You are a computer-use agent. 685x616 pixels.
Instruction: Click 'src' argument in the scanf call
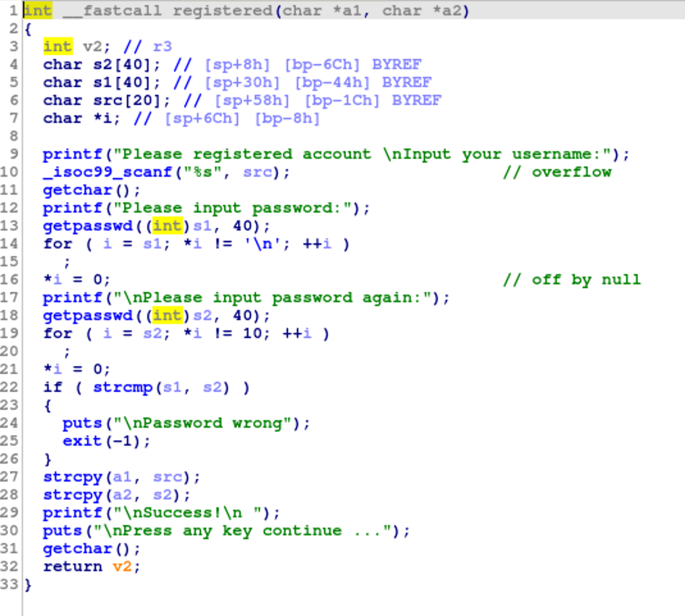pyautogui.click(x=257, y=172)
